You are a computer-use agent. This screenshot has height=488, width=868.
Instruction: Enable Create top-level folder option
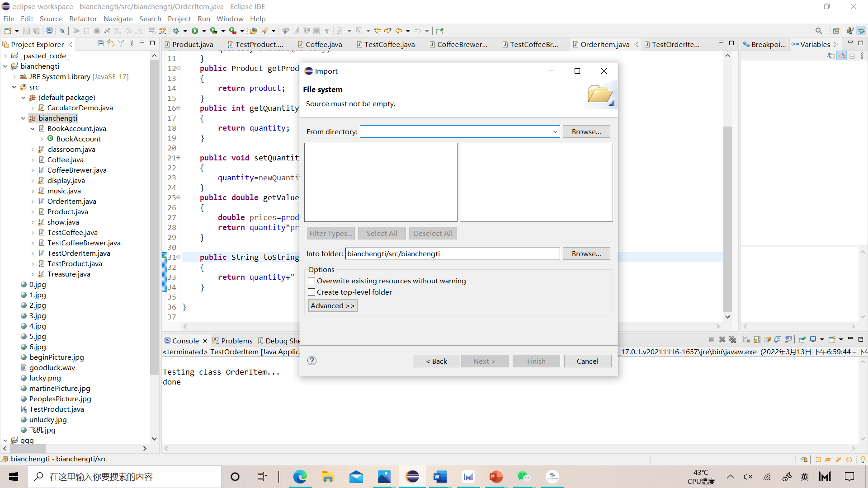311,292
